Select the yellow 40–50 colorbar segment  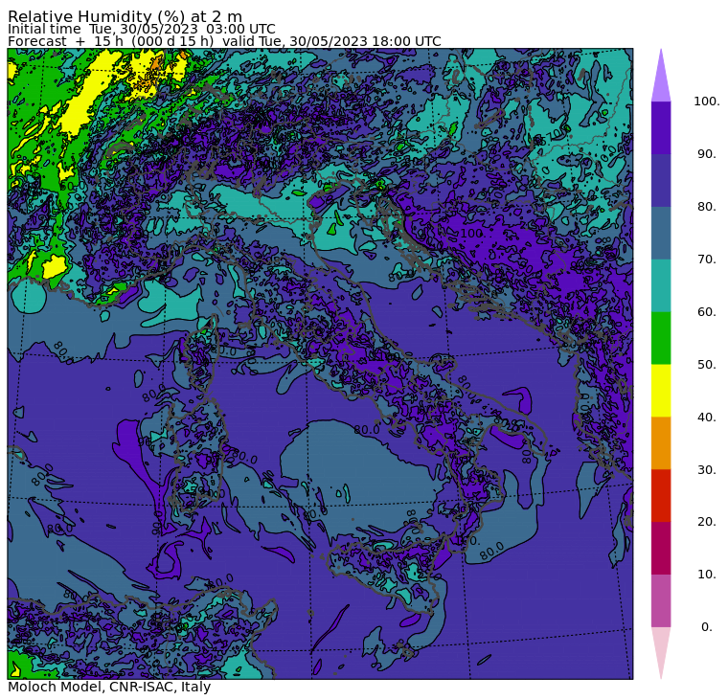(661, 391)
